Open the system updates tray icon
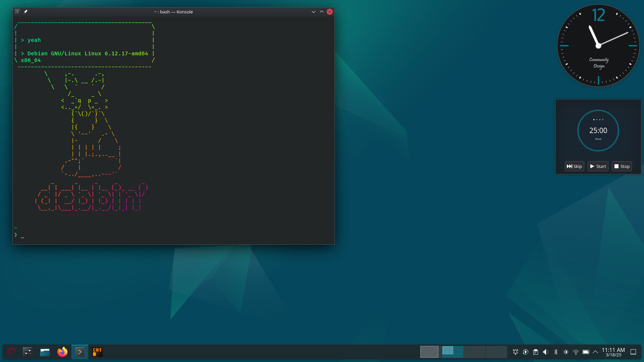The width and height of the screenshot is (644, 362). click(526, 352)
